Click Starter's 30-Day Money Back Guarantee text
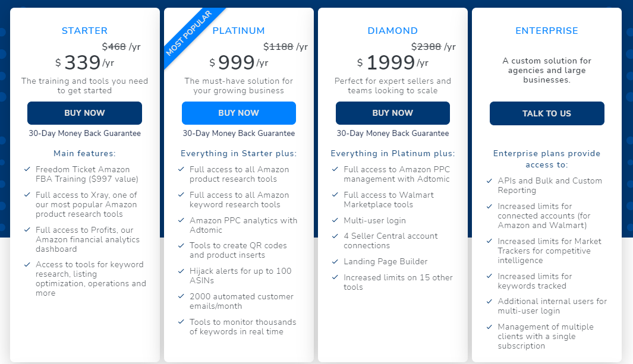This screenshot has height=364, width=633. point(84,134)
